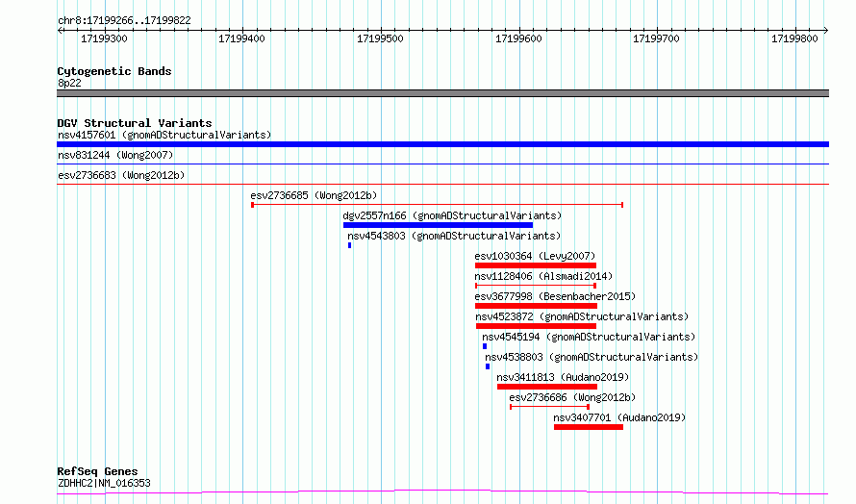Select the red nsv3411813 variant bar
This screenshot has width=856, height=504.
pyautogui.click(x=547, y=387)
